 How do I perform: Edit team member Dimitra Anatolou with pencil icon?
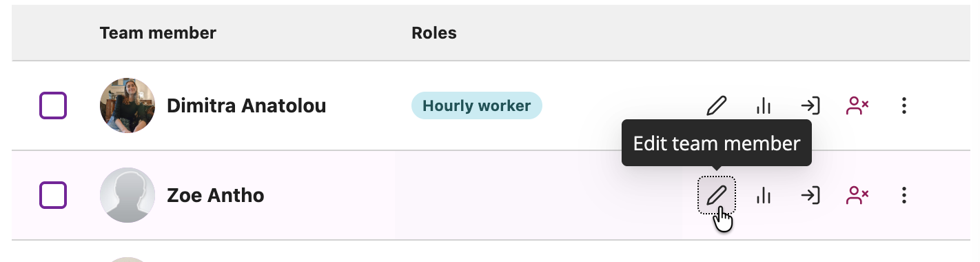click(717, 105)
